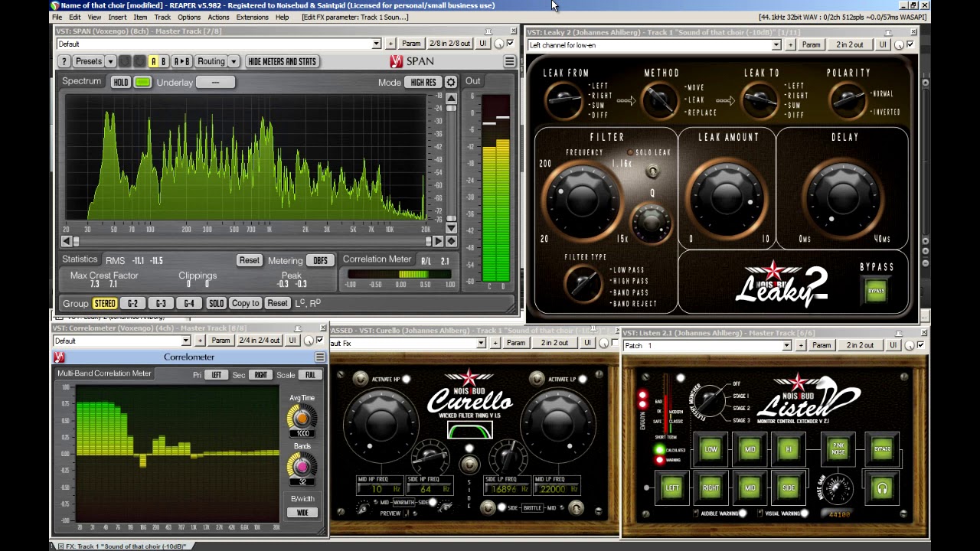Flip the Curello Activate LP switch
Screen dimensions: 980x551
coord(537,379)
